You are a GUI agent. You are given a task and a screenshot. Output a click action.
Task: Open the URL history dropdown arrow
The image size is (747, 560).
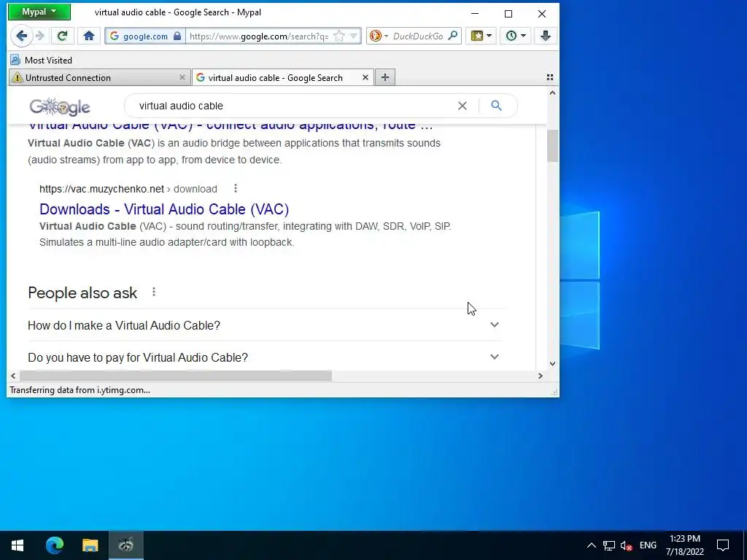[354, 36]
